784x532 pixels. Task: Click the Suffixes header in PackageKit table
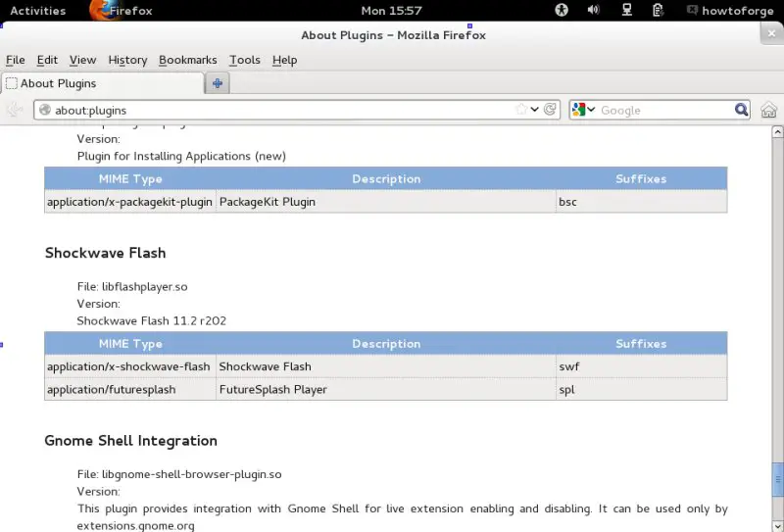pyautogui.click(x=641, y=179)
